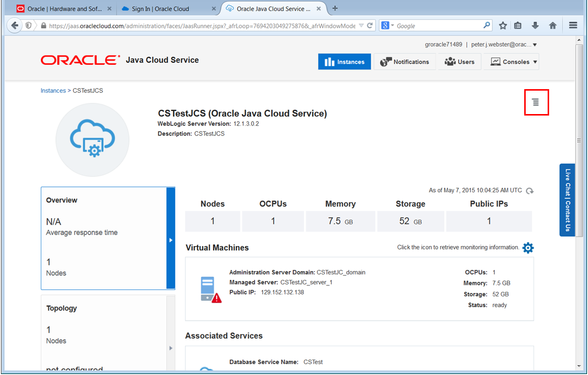Image resolution: width=588 pixels, height=375 pixels.
Task: Click the Storage value 52 GB summary cell
Action: (411, 221)
